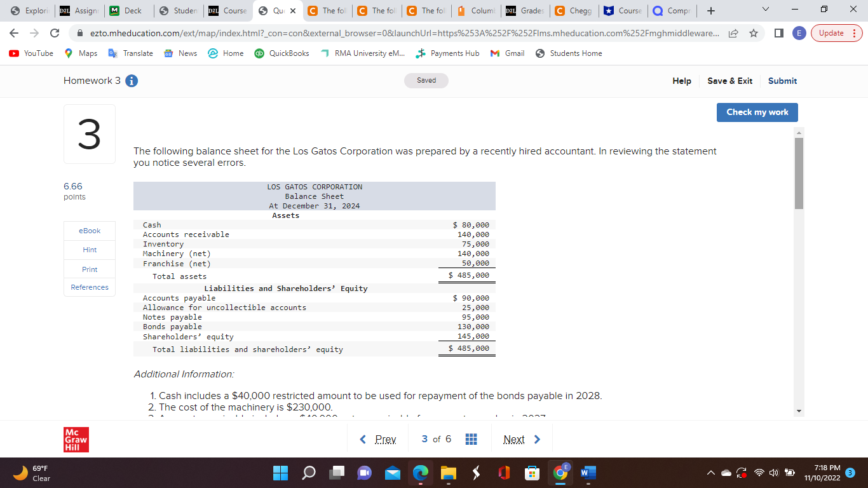Open the Help link
The width and height of the screenshot is (868, 488).
pos(682,81)
